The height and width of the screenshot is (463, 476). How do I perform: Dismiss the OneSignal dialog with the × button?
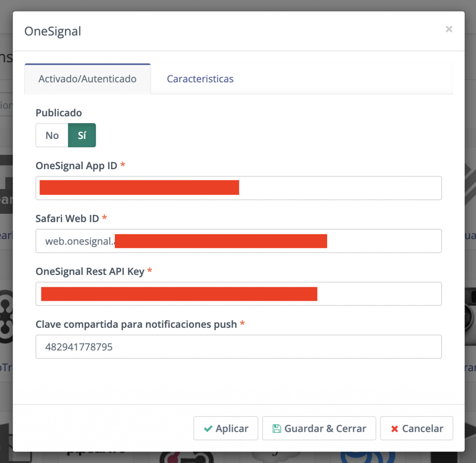point(449,29)
